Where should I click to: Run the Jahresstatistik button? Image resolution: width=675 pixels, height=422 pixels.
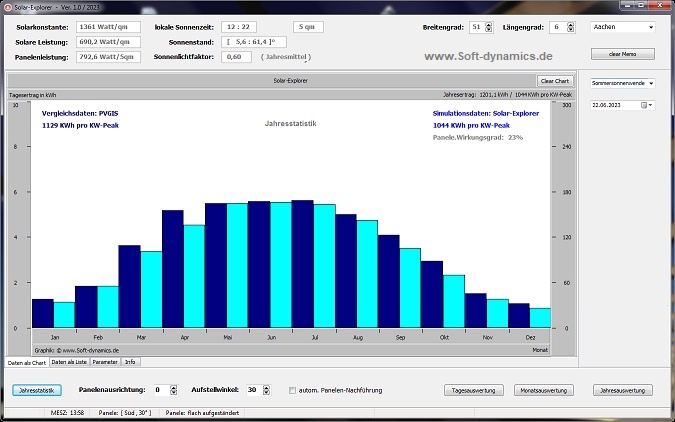37,390
